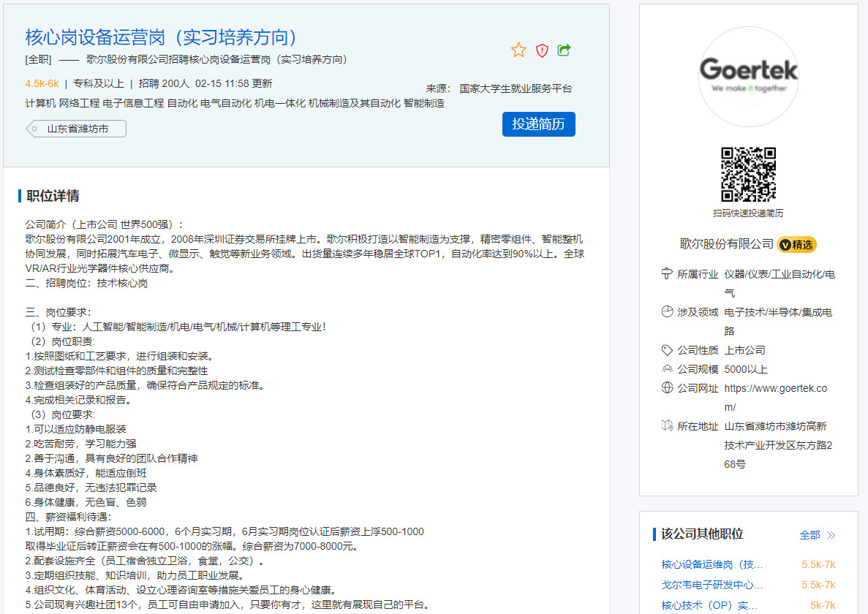Click the salary 4.5k-6k text

point(42,83)
